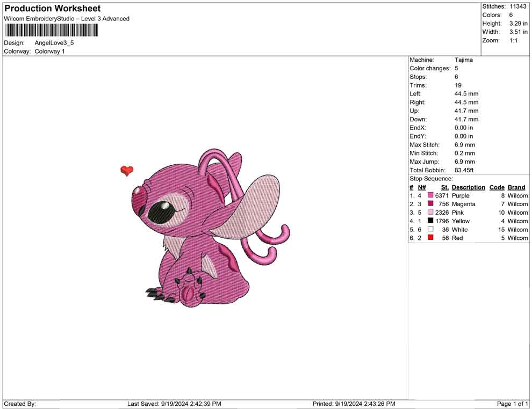Click the 'Max Stitch:' label
The width and height of the screenshot is (532, 409).
tap(424, 144)
